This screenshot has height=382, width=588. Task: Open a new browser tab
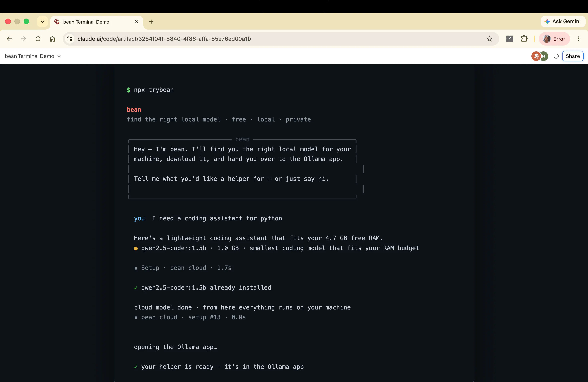151,22
